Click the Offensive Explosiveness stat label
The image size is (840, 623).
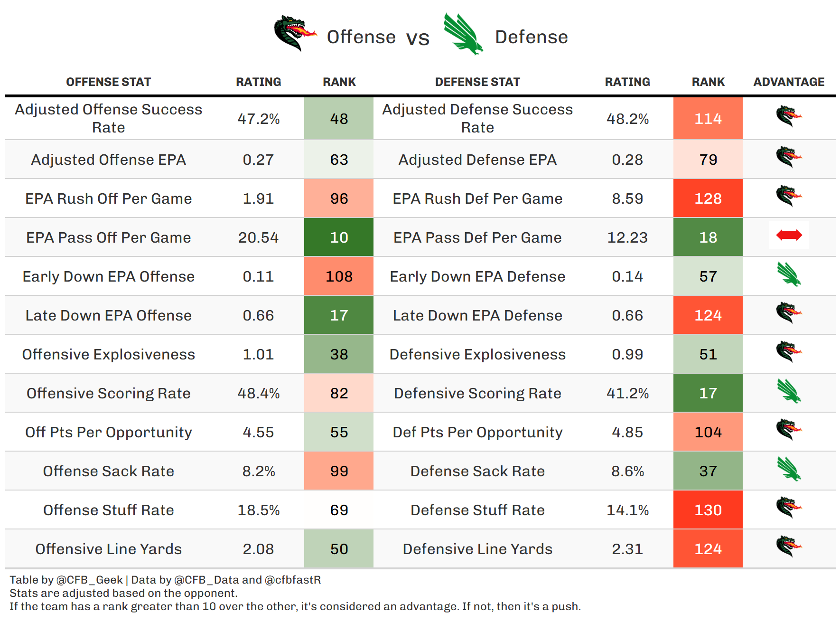(x=108, y=354)
